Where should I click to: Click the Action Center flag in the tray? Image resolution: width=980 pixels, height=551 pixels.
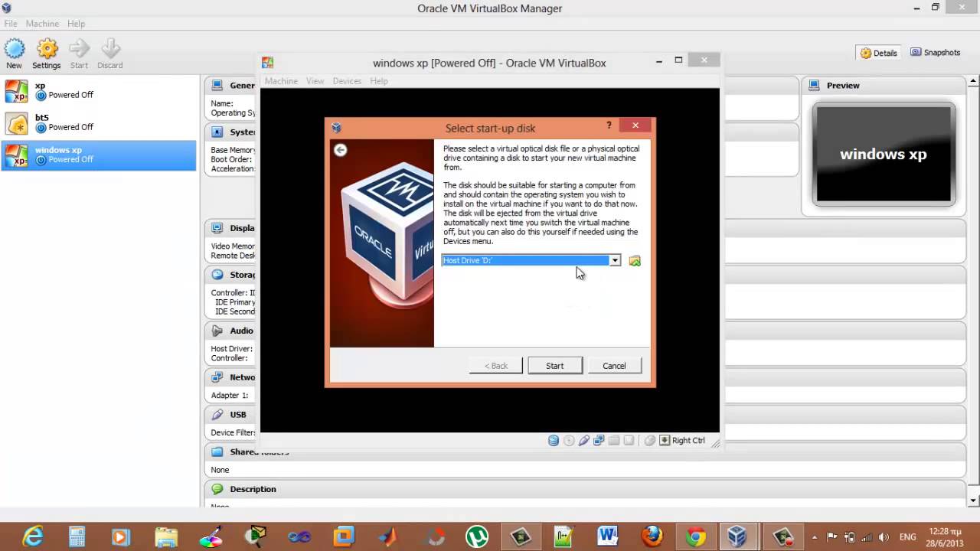pos(832,537)
